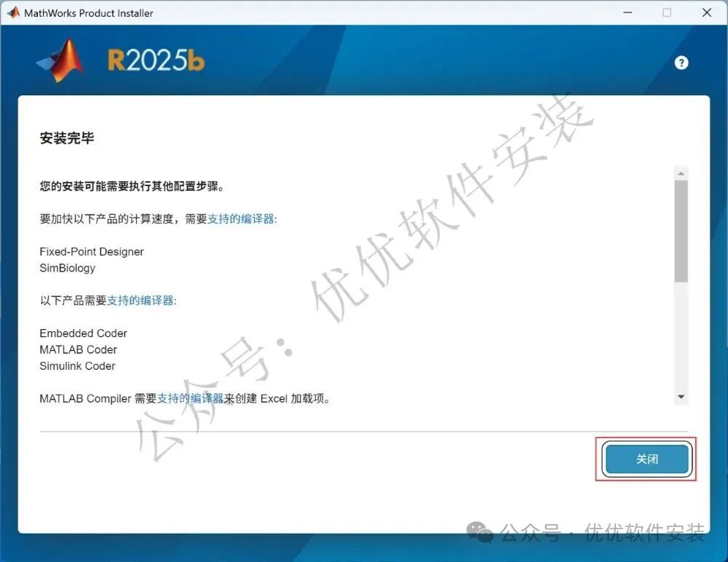
Task: Minimize the installer window
Action: coord(628,12)
